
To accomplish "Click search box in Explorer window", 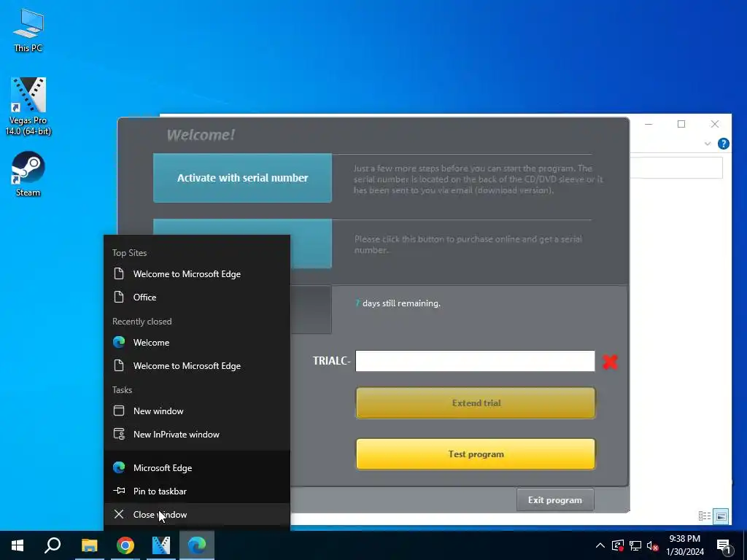I will pyautogui.click(x=676, y=168).
